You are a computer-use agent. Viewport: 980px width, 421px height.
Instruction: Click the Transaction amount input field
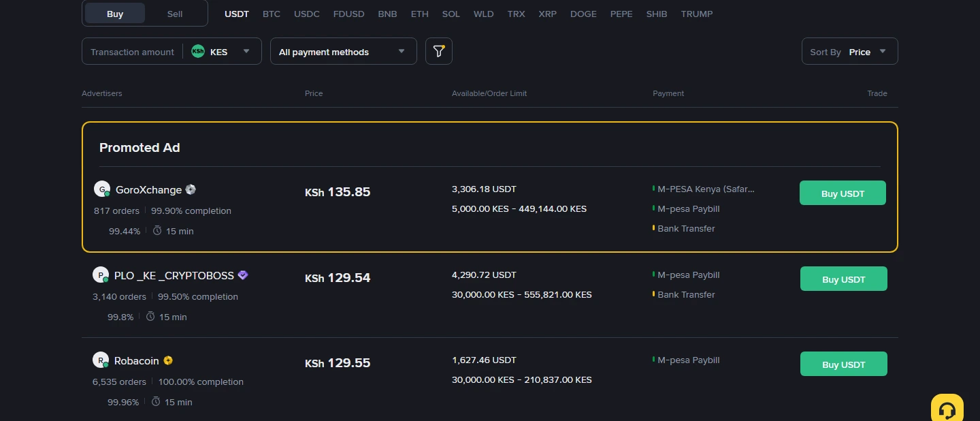coord(132,51)
